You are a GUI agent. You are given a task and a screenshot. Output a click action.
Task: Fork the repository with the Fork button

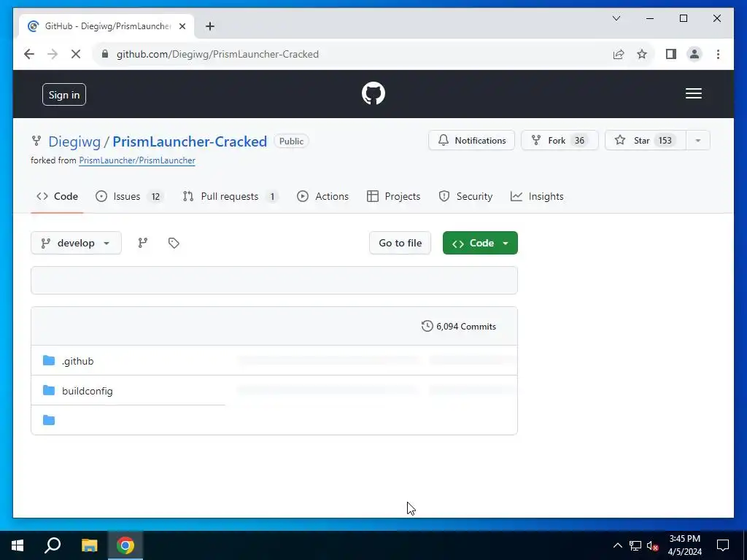[x=560, y=141]
